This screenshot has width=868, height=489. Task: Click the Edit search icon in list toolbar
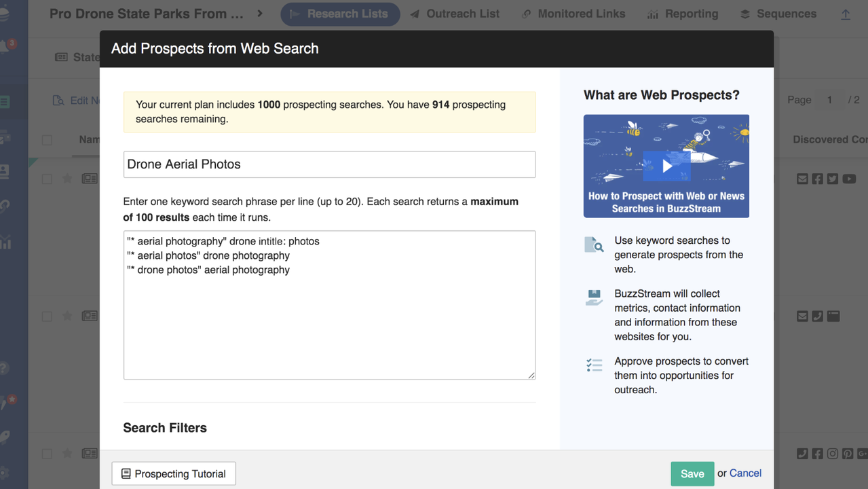click(59, 101)
